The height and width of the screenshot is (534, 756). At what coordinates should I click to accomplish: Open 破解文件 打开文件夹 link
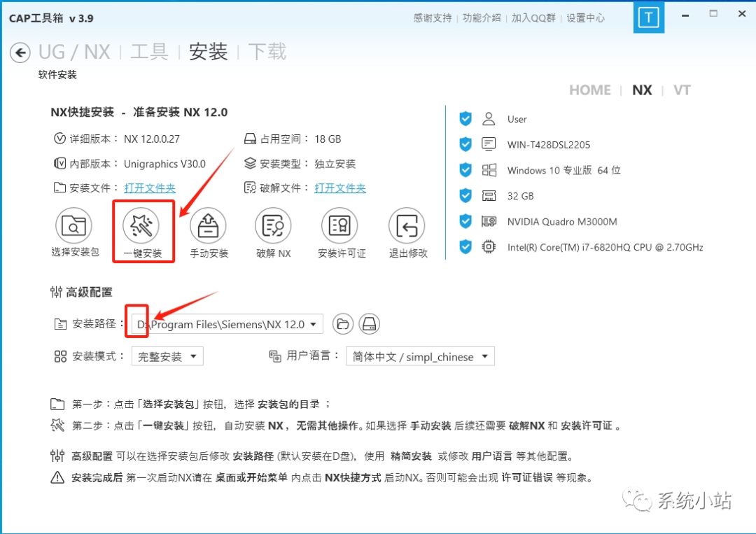tap(340, 188)
